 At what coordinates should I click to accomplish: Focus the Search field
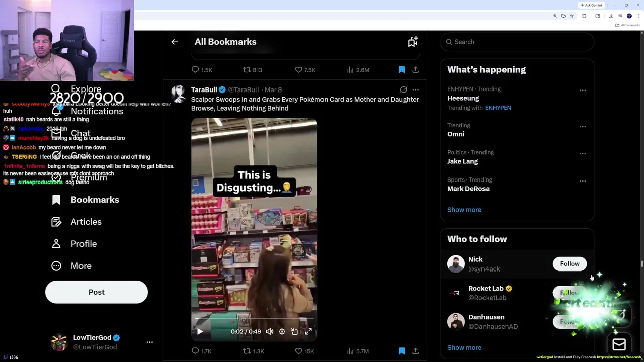tap(517, 42)
